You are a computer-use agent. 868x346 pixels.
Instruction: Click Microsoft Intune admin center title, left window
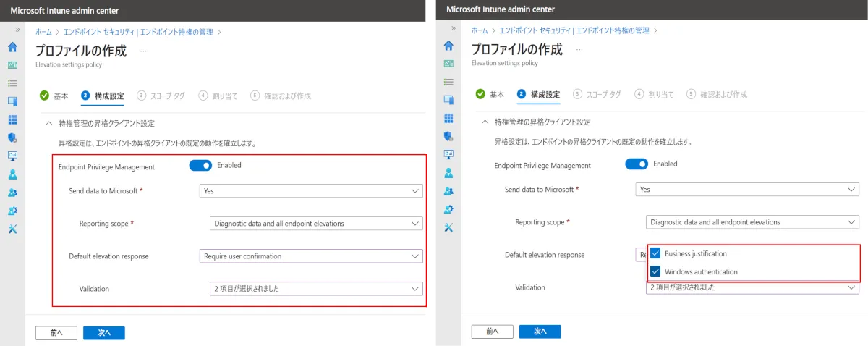64,11
